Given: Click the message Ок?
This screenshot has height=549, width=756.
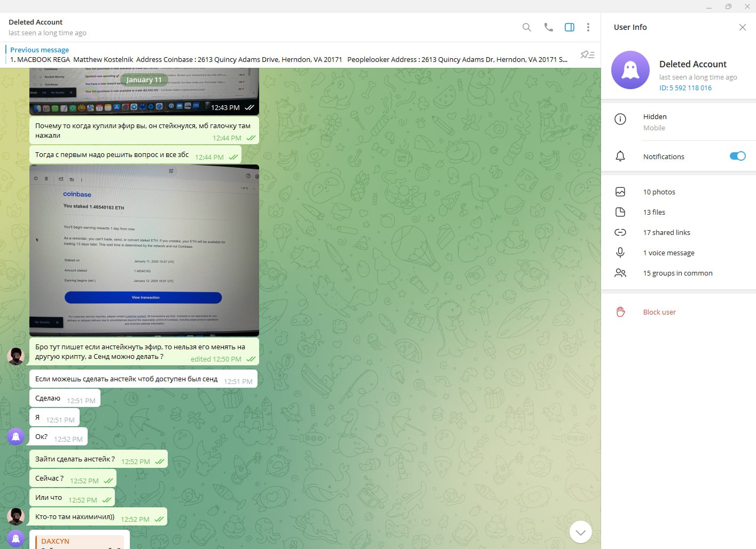Looking at the screenshot, I should 58,437.
